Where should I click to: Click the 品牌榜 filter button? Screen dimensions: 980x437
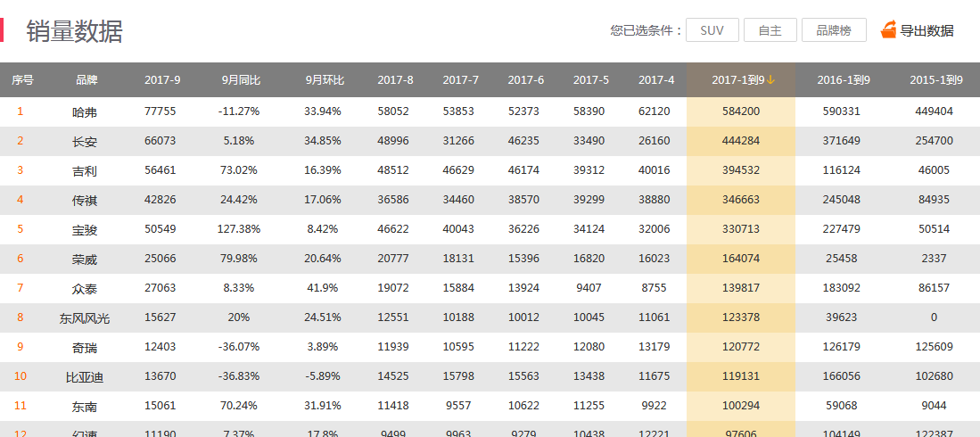[834, 30]
